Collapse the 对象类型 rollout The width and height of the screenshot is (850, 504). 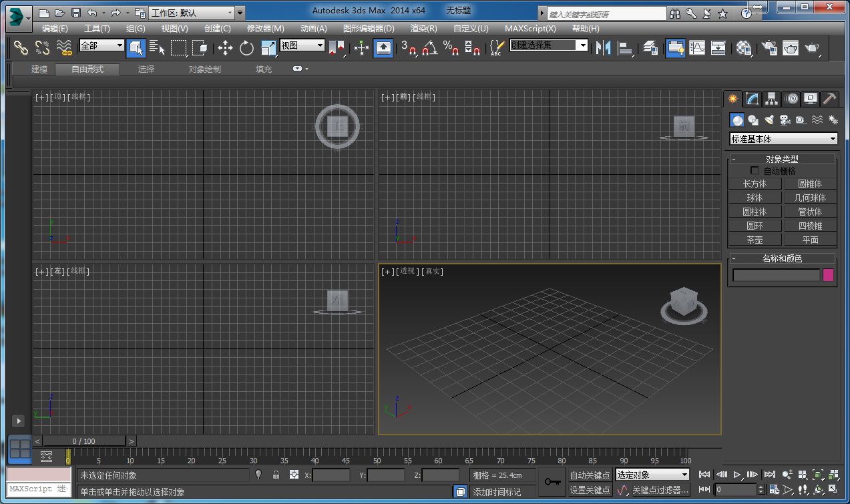pyautogui.click(x=782, y=159)
